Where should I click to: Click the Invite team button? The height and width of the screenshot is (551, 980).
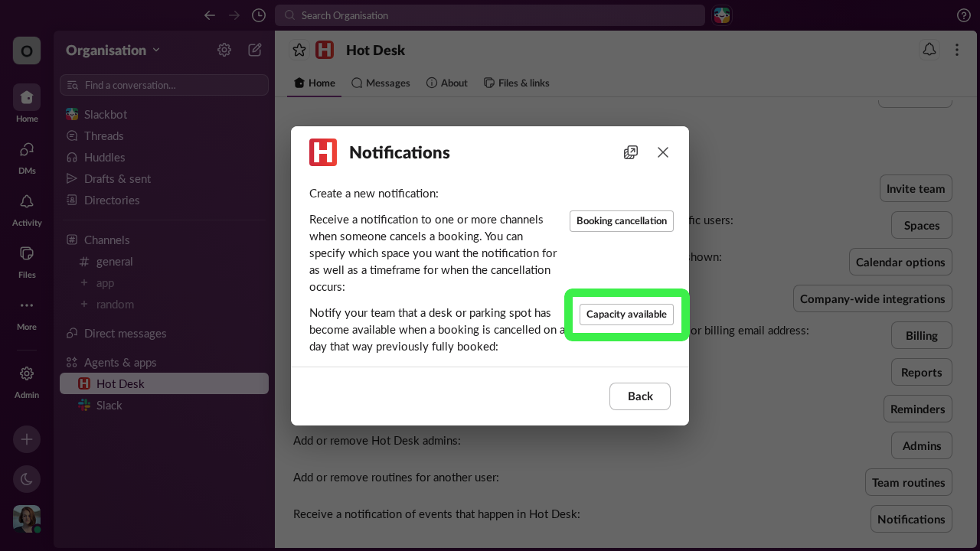[x=916, y=188]
